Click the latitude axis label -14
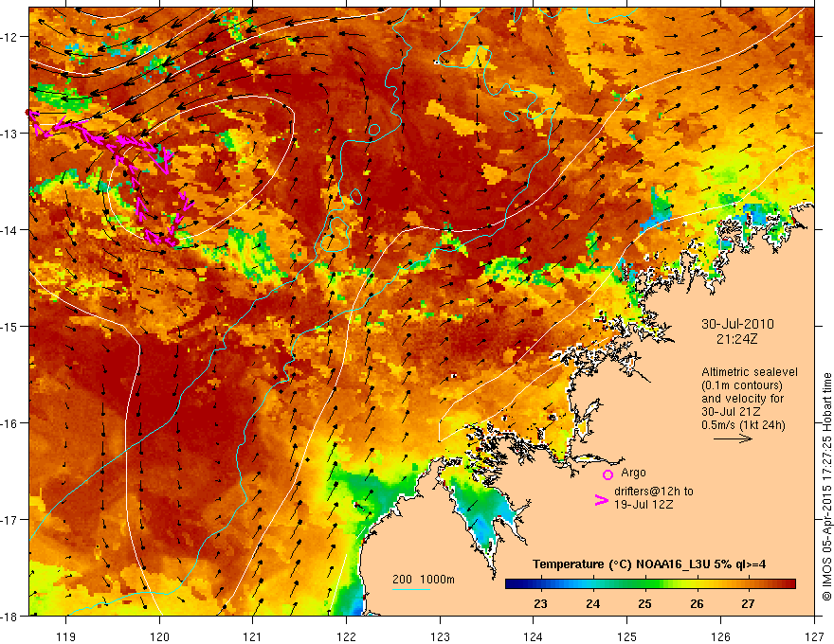This screenshot has width=834, height=644. coord(9,230)
